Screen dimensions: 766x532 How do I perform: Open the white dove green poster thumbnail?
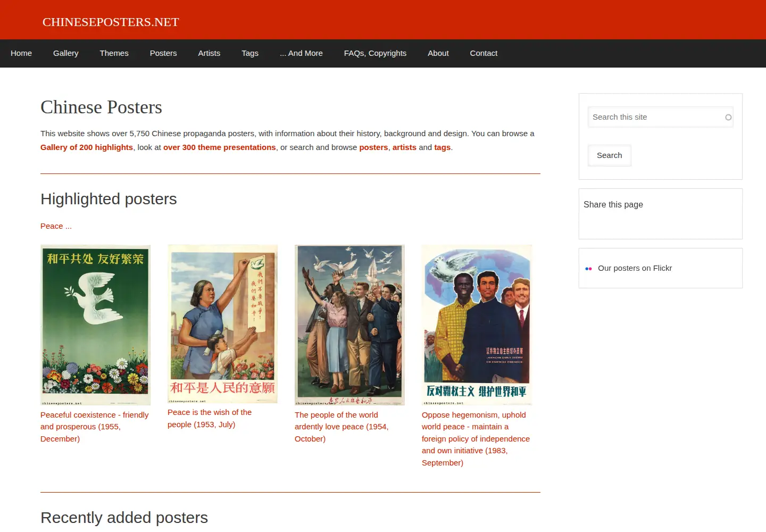(96, 325)
